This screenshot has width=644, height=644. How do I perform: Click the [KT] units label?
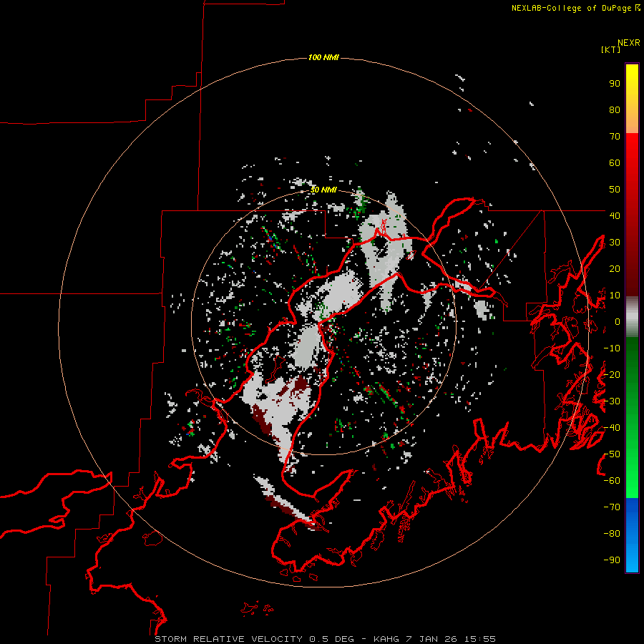tap(611, 49)
